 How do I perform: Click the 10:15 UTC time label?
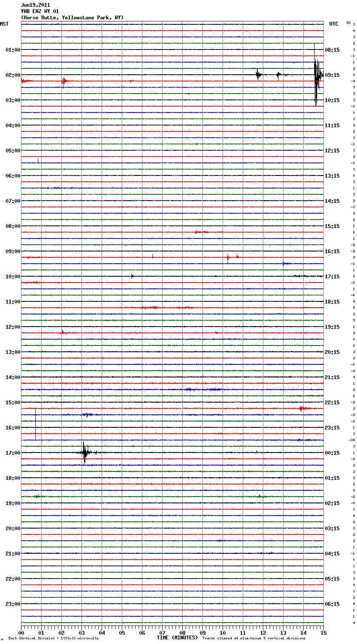(332, 100)
